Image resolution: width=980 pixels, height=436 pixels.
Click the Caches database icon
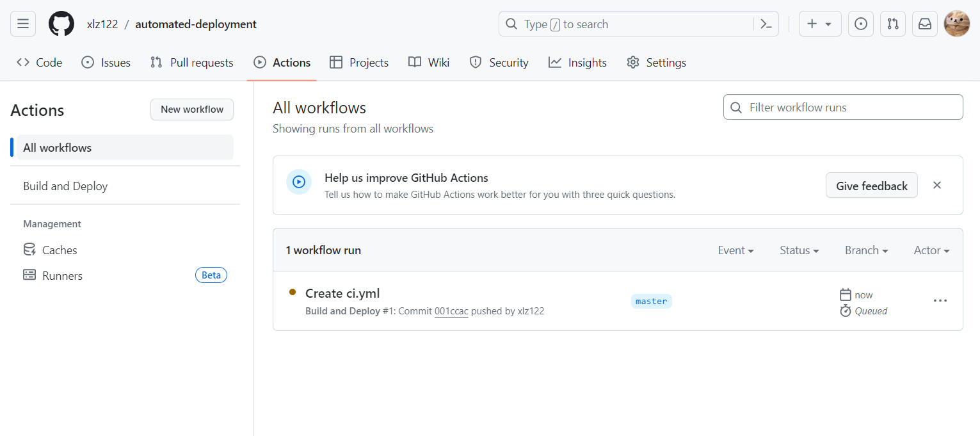(x=29, y=250)
